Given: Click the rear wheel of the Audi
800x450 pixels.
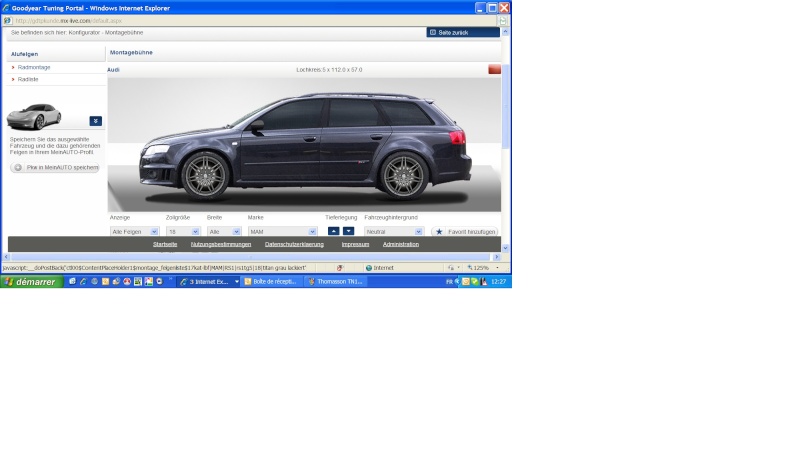Looking at the screenshot, I should click(404, 176).
